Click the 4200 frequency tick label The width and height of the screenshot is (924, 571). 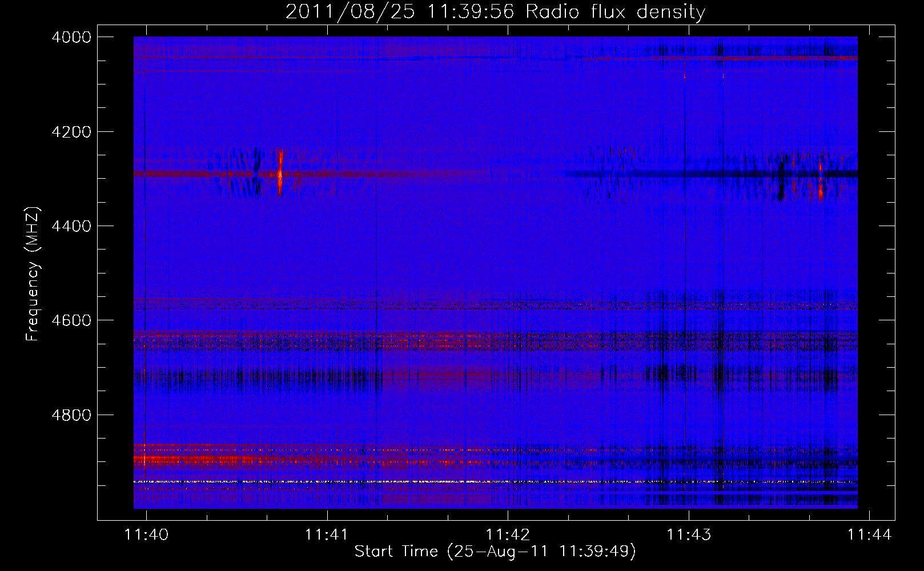point(71,132)
